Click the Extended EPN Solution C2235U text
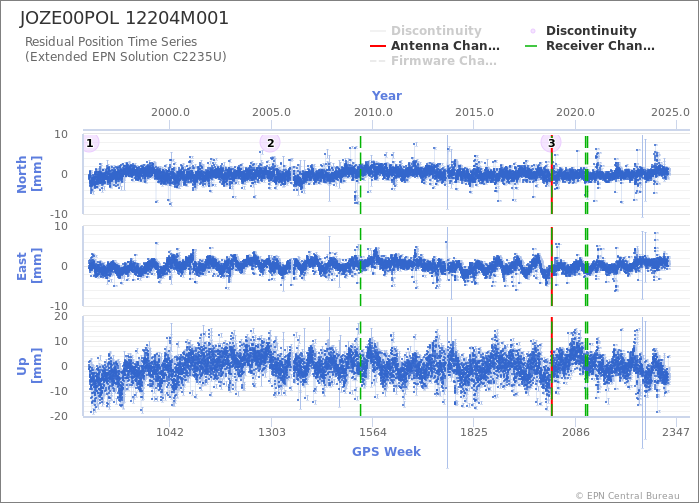700x504 pixels. tap(125, 57)
